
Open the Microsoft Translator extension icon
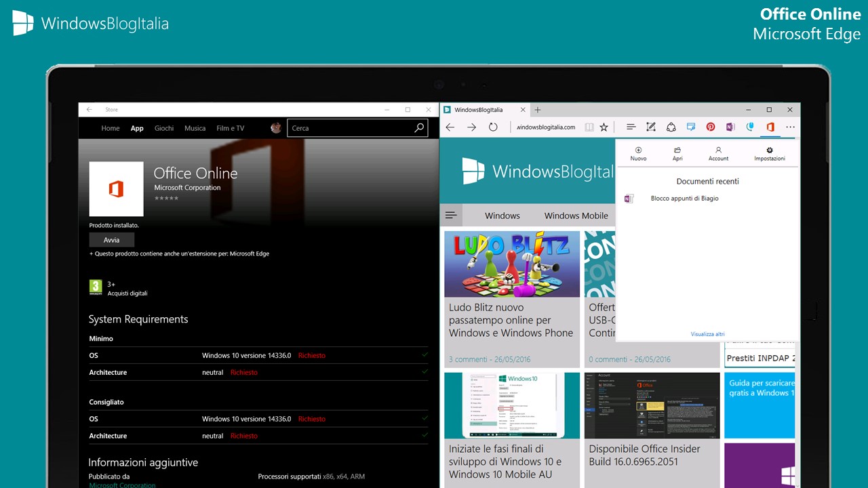click(691, 127)
